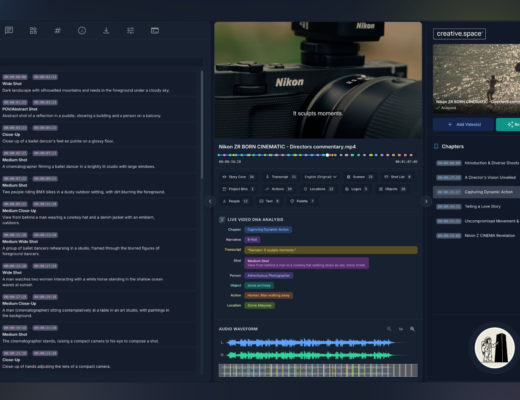
Task: Select the Medium Shot BMX bikes entry
Action: [99, 185]
